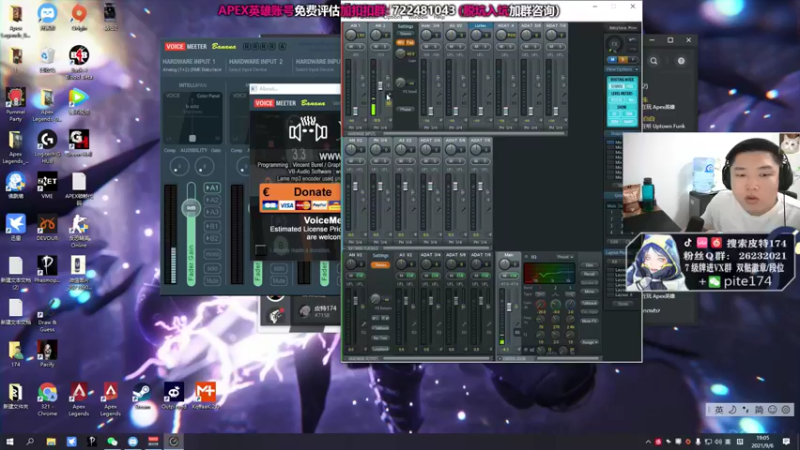Solo the AN 2 hardware input channel

[x=386, y=47]
